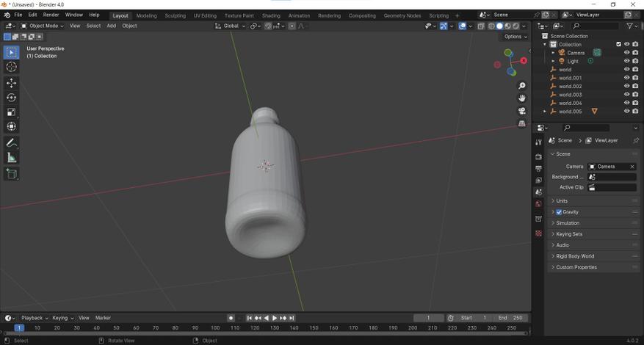Select the Move tool in toolbar
This screenshot has width=644, height=345.
pos(11,83)
